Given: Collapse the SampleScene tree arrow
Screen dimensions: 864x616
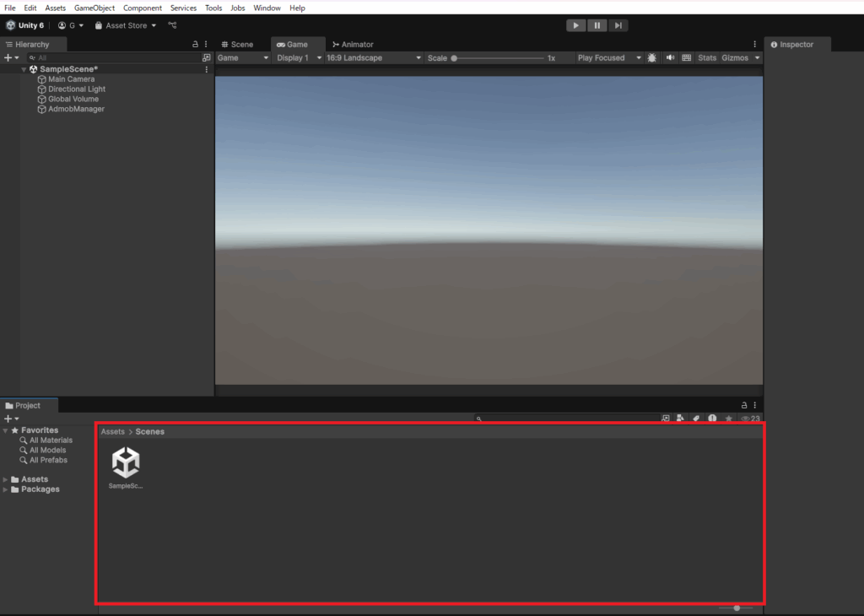Looking at the screenshot, I should click(x=24, y=69).
